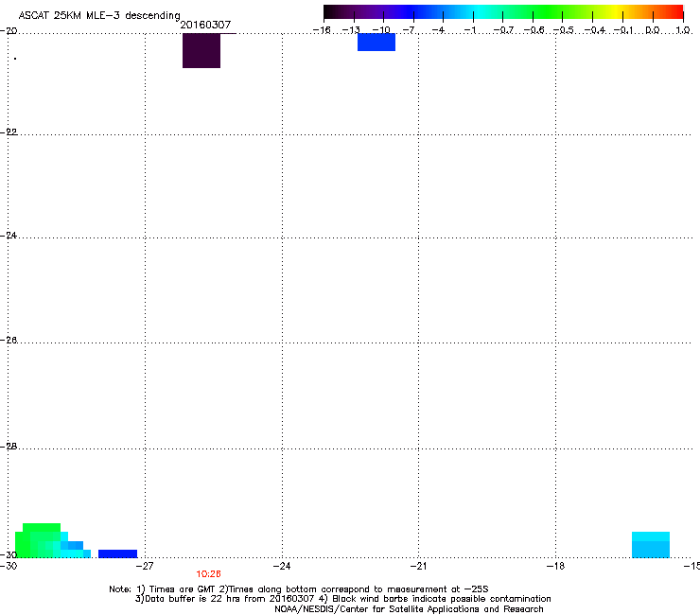The image size is (700, 615).
Task: Click the -0.7 color scale label
Action: click(503, 30)
